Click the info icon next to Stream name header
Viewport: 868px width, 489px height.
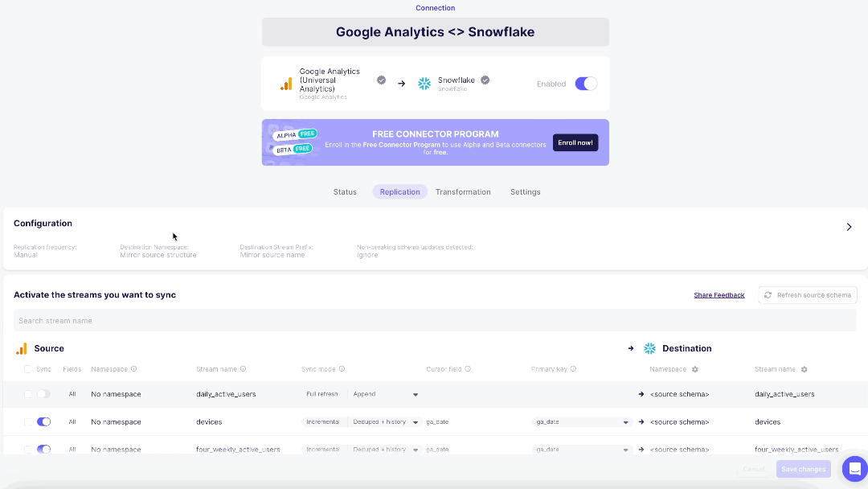243,369
